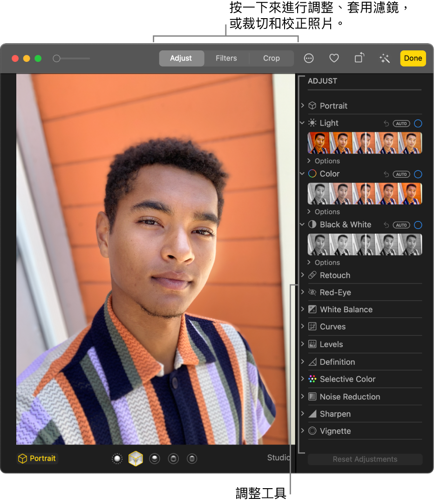The width and height of the screenshot is (435, 504).
Task: Click the Light sun icon
Action: point(312,123)
